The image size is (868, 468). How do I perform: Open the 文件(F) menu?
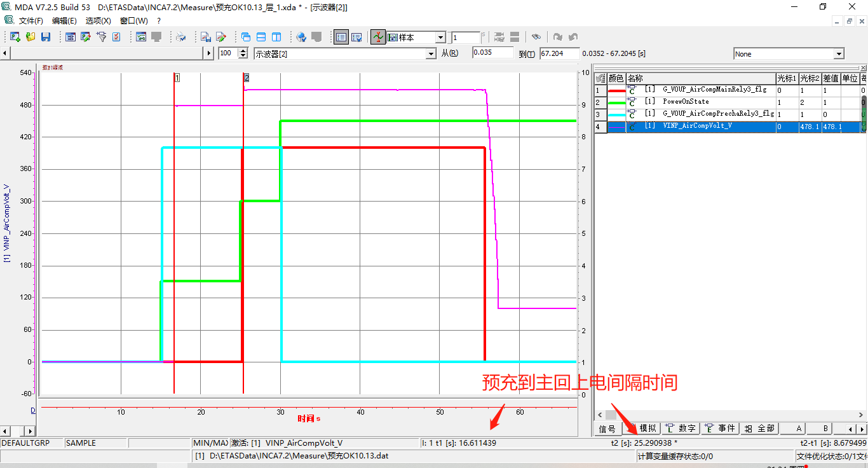(x=31, y=21)
